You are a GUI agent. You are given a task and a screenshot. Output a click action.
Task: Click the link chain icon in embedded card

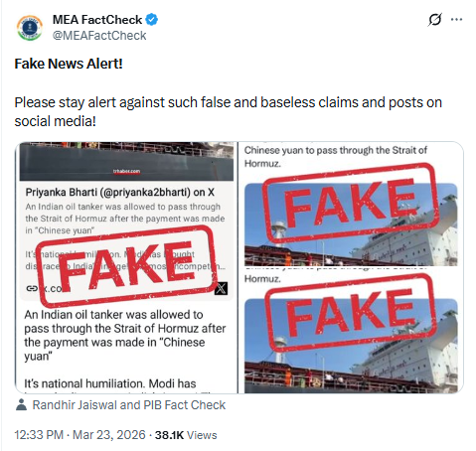coord(32,288)
